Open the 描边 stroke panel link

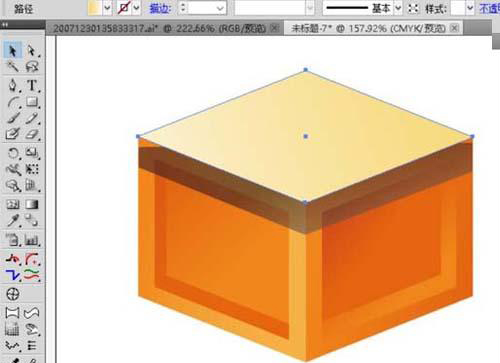pyautogui.click(x=160, y=9)
